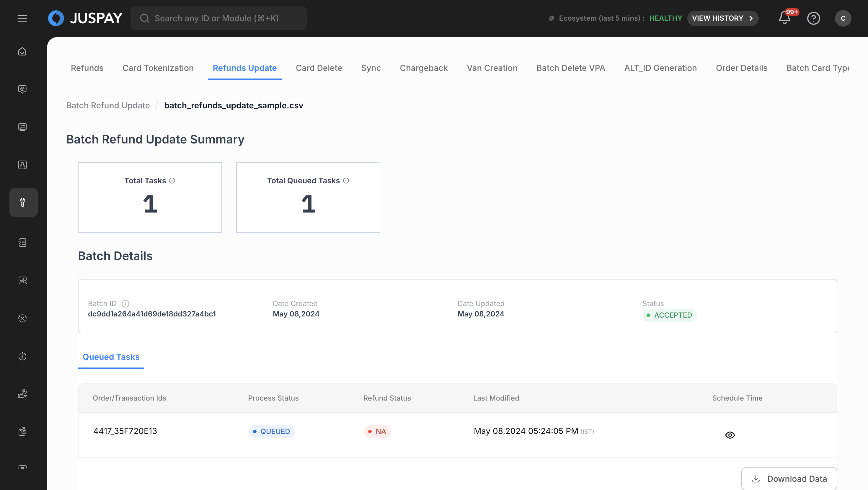
Task: Click the JUSPAY logo
Action: point(85,18)
